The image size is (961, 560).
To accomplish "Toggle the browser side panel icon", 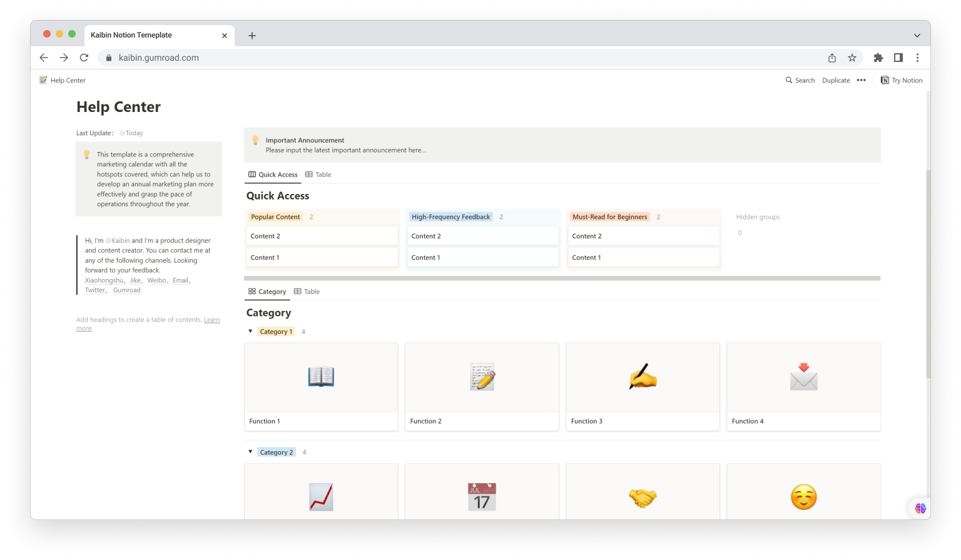I will point(898,58).
